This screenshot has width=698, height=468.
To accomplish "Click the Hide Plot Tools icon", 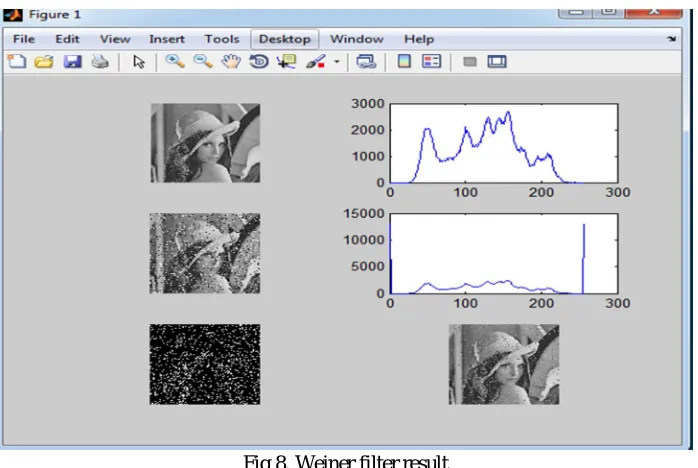I will (x=470, y=61).
